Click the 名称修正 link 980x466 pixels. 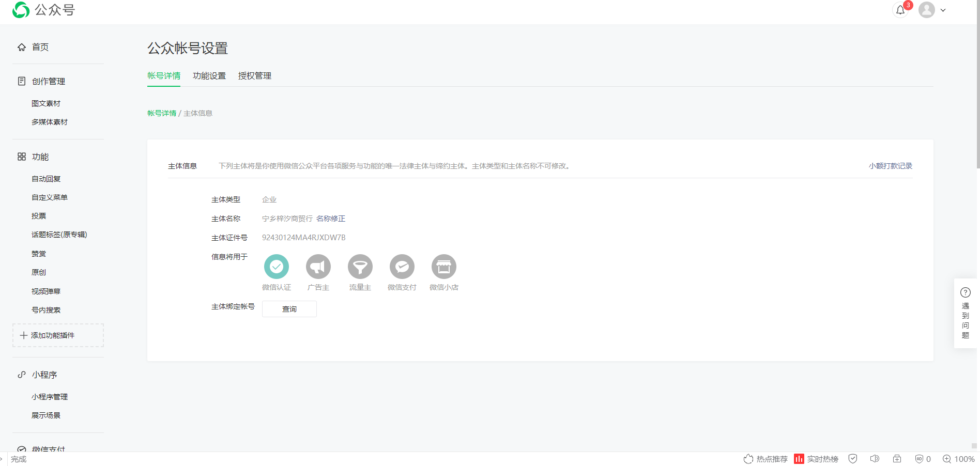pyautogui.click(x=331, y=219)
